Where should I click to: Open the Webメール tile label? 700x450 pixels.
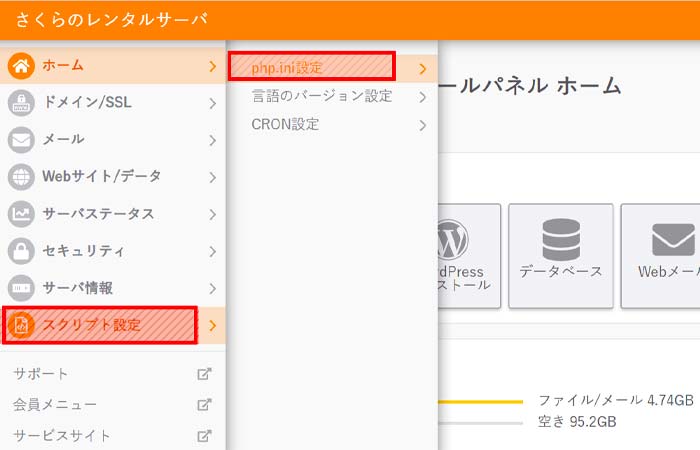tap(669, 271)
